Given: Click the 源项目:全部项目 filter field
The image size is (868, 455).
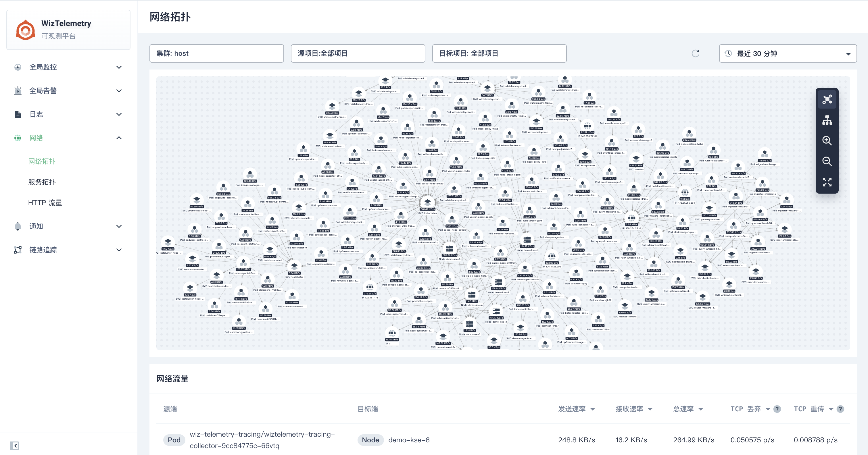Looking at the screenshot, I should coord(358,53).
